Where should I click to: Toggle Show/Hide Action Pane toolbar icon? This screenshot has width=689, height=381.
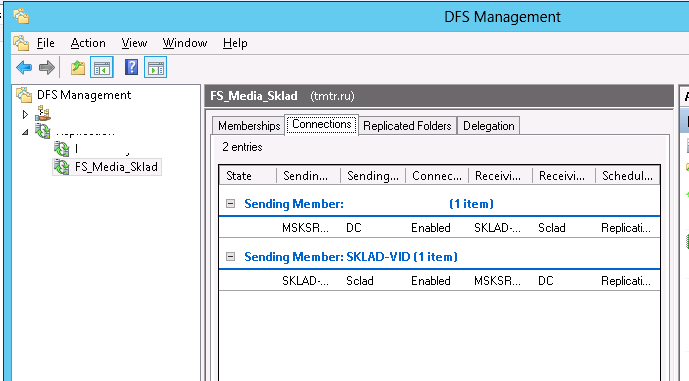[x=156, y=68]
